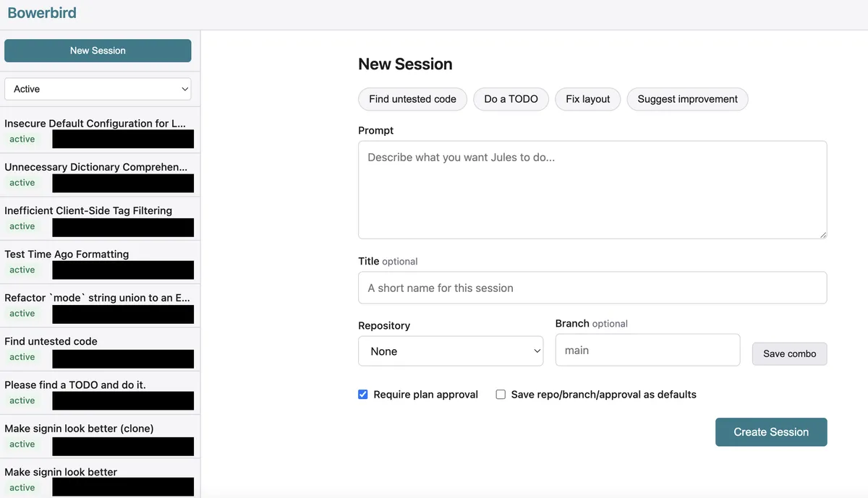Click the Bowerbird logo title
868x498 pixels.
point(42,13)
